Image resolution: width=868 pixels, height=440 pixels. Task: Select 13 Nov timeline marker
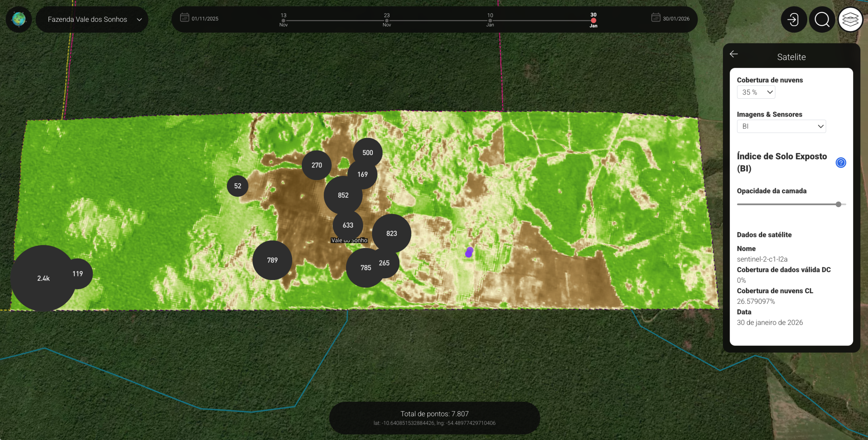point(283,20)
